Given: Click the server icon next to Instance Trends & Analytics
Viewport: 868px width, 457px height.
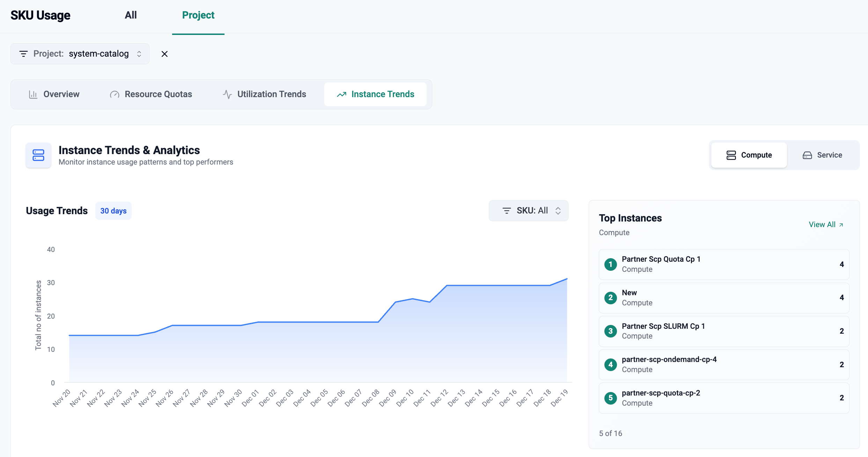Looking at the screenshot, I should [38, 155].
